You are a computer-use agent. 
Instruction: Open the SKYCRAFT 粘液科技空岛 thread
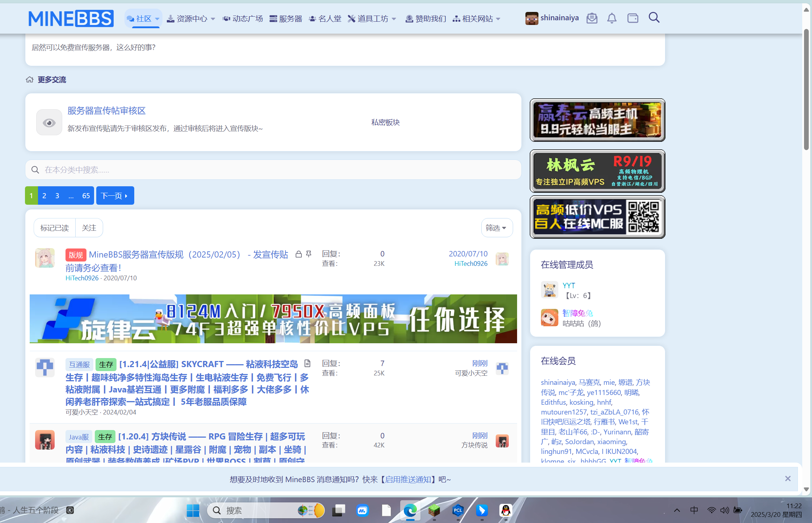(187, 383)
